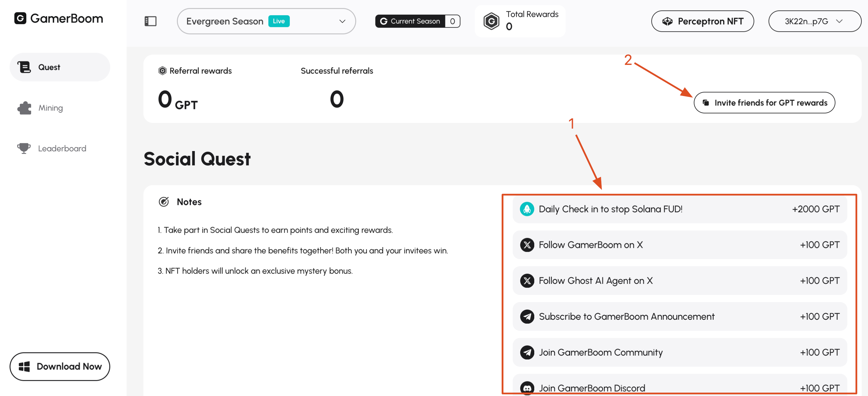
Task: Click the Perceptron NFT cube icon
Action: (x=667, y=21)
